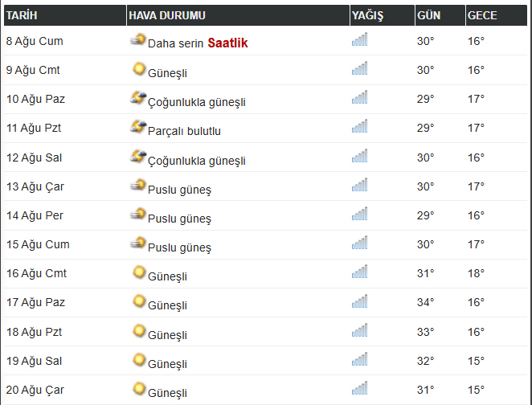Open the red Saatlik hourly forecast link
Viewport: 532px width, 405px height.
point(227,43)
